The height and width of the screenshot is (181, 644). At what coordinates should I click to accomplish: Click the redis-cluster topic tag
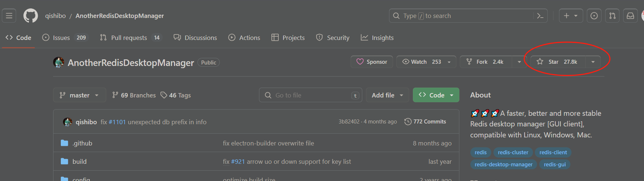pyautogui.click(x=513, y=152)
